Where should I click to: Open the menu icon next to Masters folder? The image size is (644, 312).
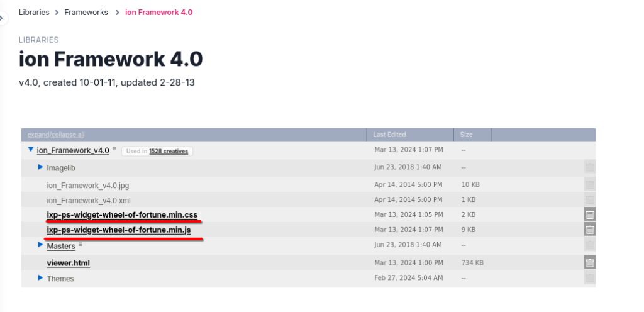coord(80,244)
